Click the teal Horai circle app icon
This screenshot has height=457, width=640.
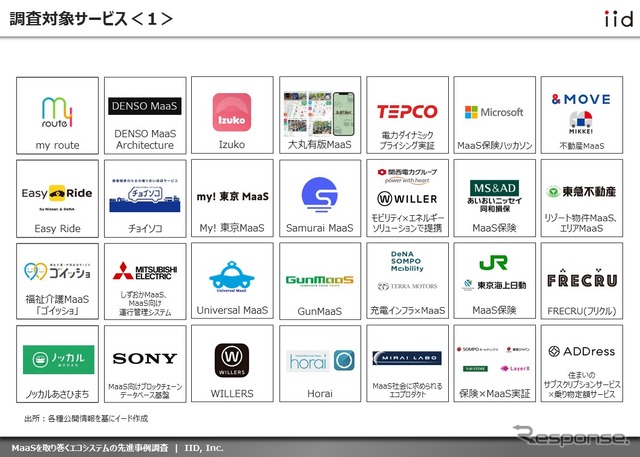tap(344, 361)
